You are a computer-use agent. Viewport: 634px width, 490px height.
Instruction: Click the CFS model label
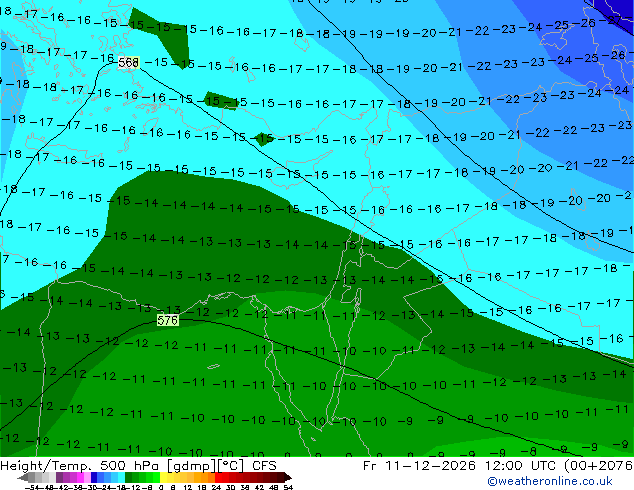click(x=264, y=466)
